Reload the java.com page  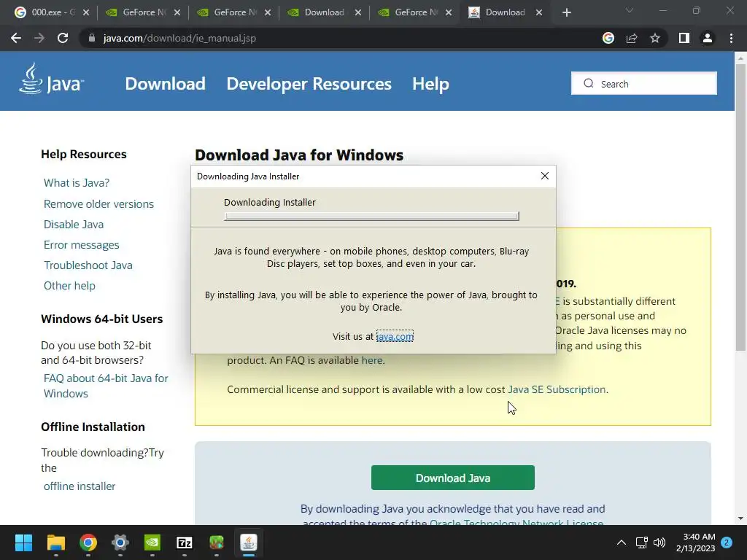63,38
